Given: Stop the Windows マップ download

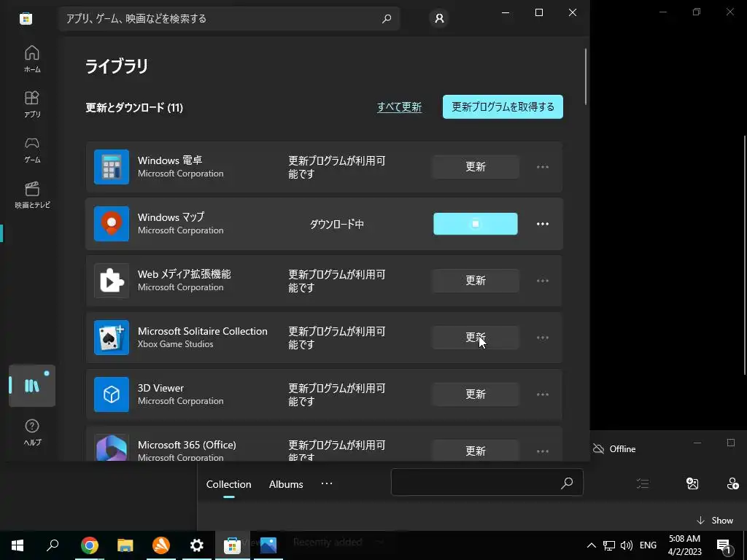Looking at the screenshot, I should coord(476,224).
